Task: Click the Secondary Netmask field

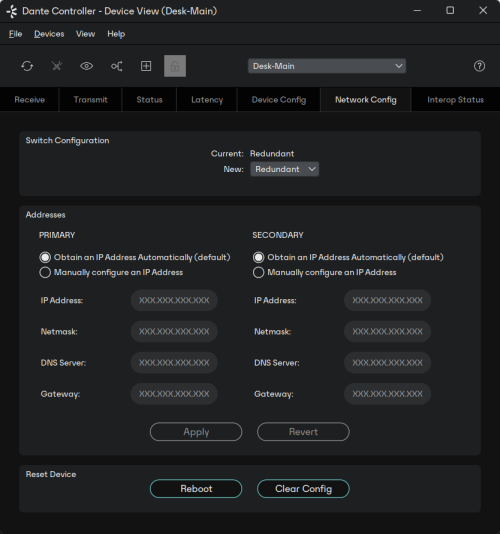Action: pyautogui.click(x=388, y=332)
